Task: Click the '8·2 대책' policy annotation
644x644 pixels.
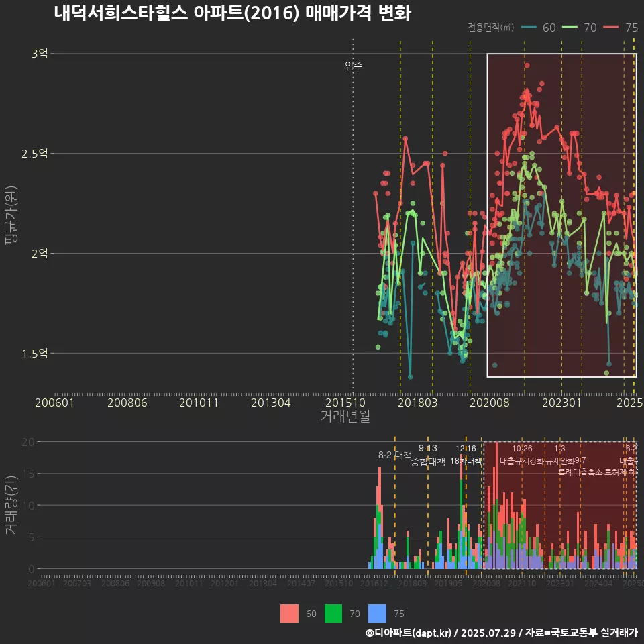Action: pyautogui.click(x=394, y=455)
